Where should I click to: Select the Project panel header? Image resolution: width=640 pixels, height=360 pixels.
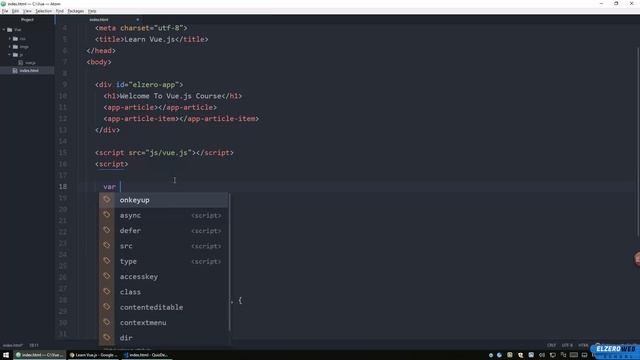[x=27, y=20]
